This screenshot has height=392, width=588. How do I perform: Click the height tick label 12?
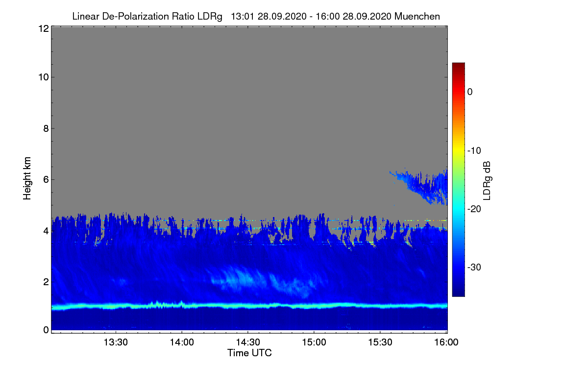tap(43, 28)
